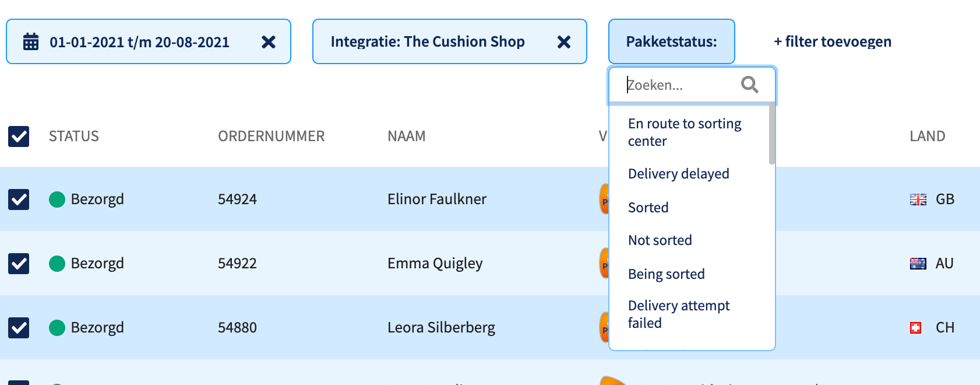The image size is (980, 385).
Task: Uncheck the Leora Silberberg row checkbox
Action: coord(19,328)
